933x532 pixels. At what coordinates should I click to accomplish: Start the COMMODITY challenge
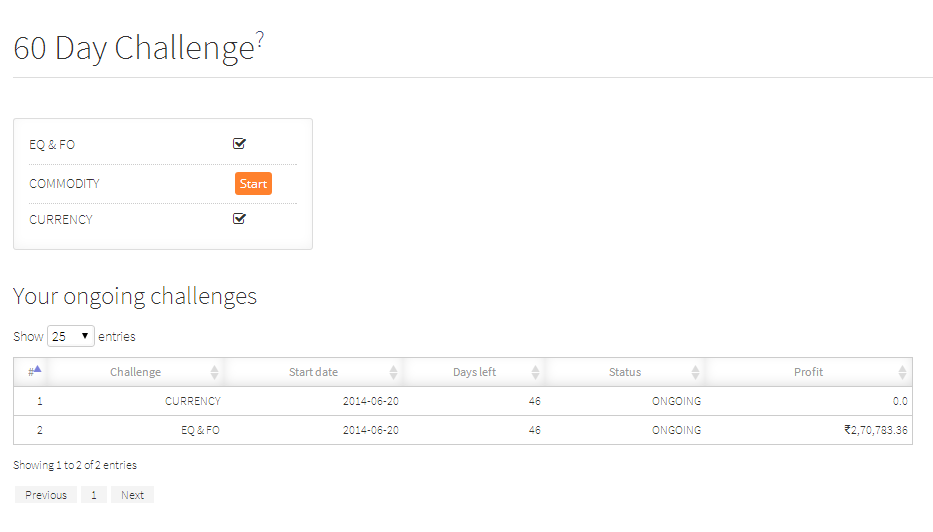(x=253, y=184)
